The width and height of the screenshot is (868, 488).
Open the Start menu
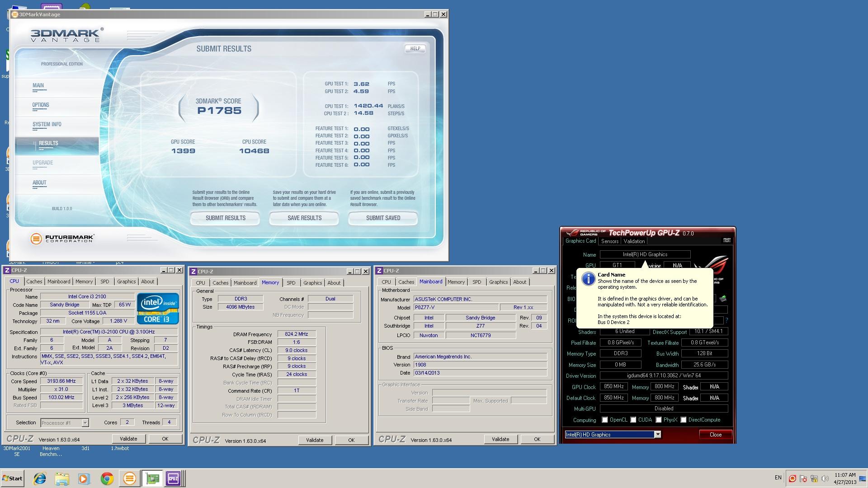coord(13,479)
